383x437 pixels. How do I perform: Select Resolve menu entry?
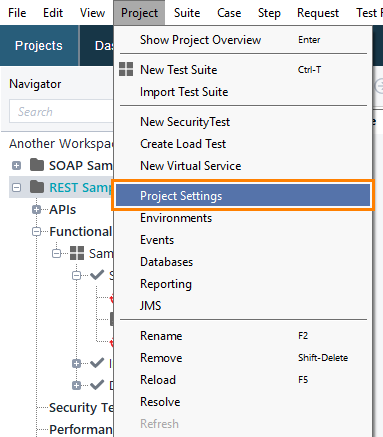pos(243,402)
